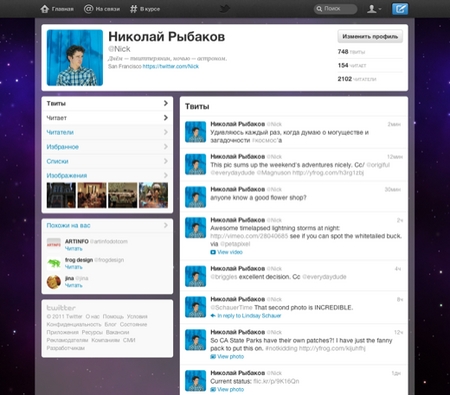Open the https://twitter.com/Nick profile link
This screenshot has width=450, height=395.
pos(171,66)
